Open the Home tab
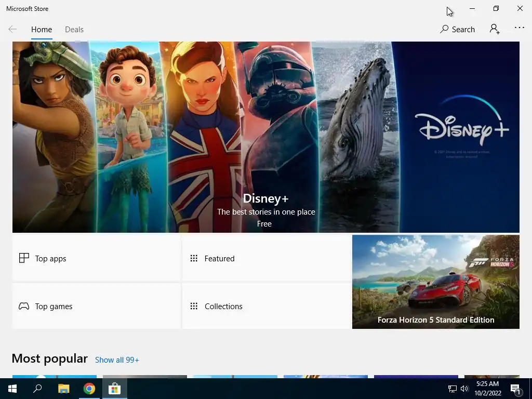Image resolution: width=532 pixels, height=399 pixels. coord(42,30)
